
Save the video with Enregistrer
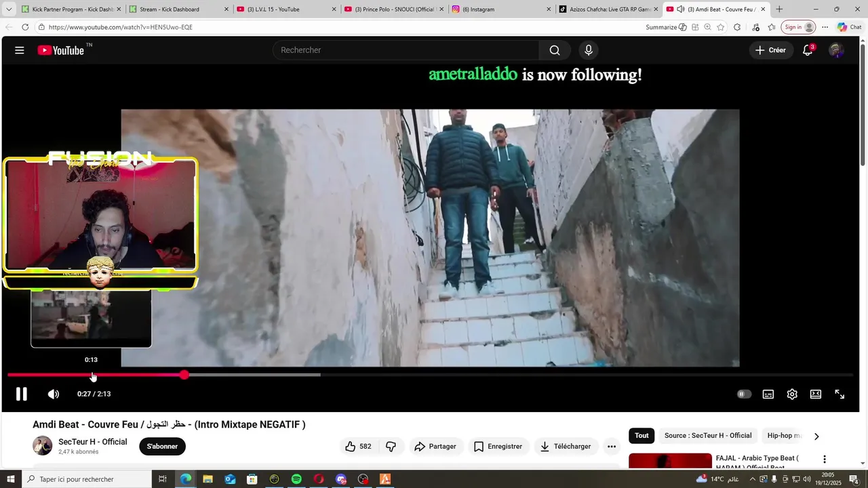click(498, 447)
